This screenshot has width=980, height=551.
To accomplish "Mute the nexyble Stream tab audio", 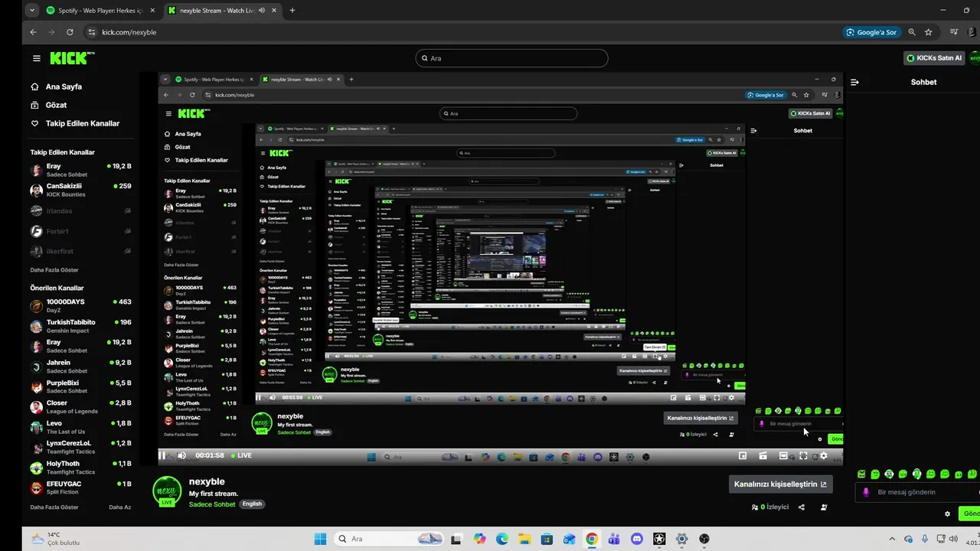I will click(262, 10).
